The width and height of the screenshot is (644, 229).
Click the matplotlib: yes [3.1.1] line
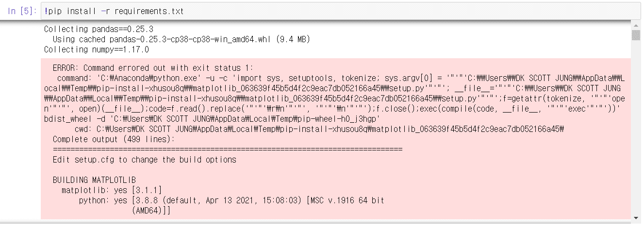112,190
